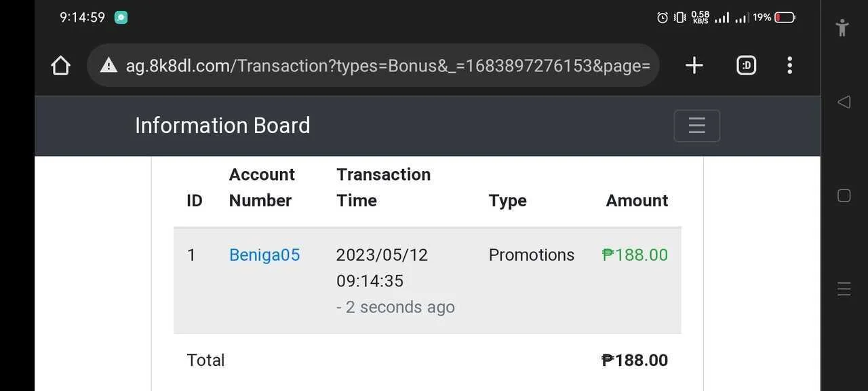Viewport: 868px width, 391px height.
Task: Tap the battery indicator in status bar
Action: [x=785, y=18]
